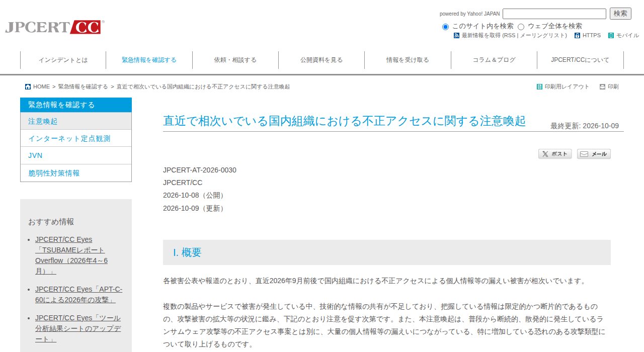
Task: Click the HOME breadcrumb link
Action: coord(41,87)
